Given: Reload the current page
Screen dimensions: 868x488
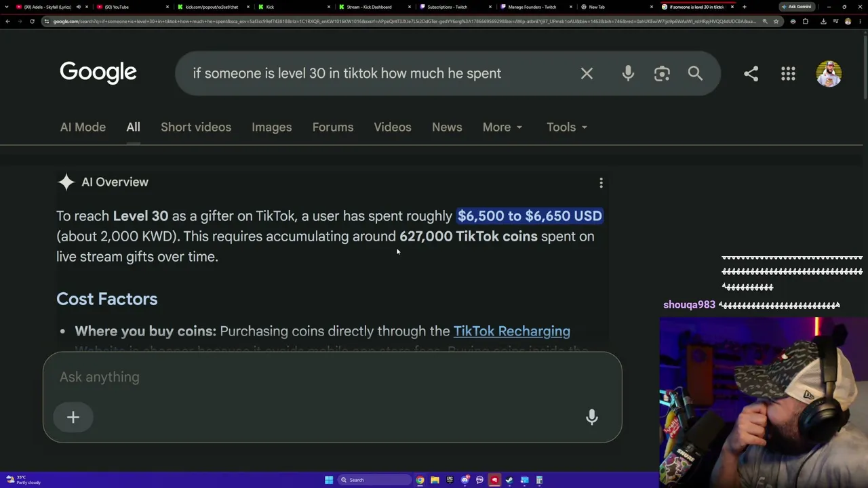Looking at the screenshot, I should (x=32, y=21).
